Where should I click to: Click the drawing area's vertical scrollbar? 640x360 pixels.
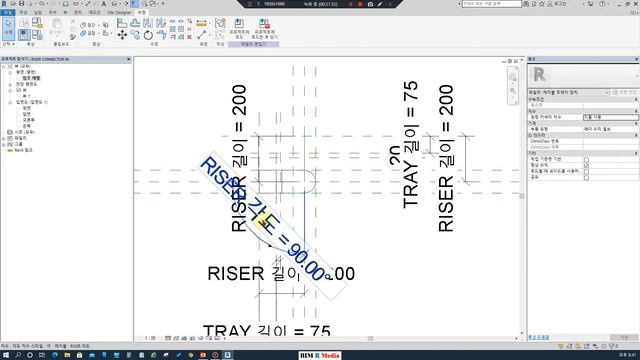click(522, 196)
